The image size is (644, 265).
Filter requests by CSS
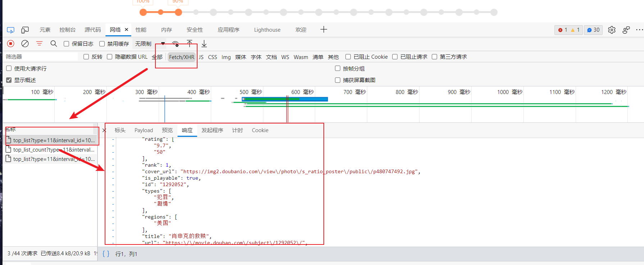coord(213,57)
